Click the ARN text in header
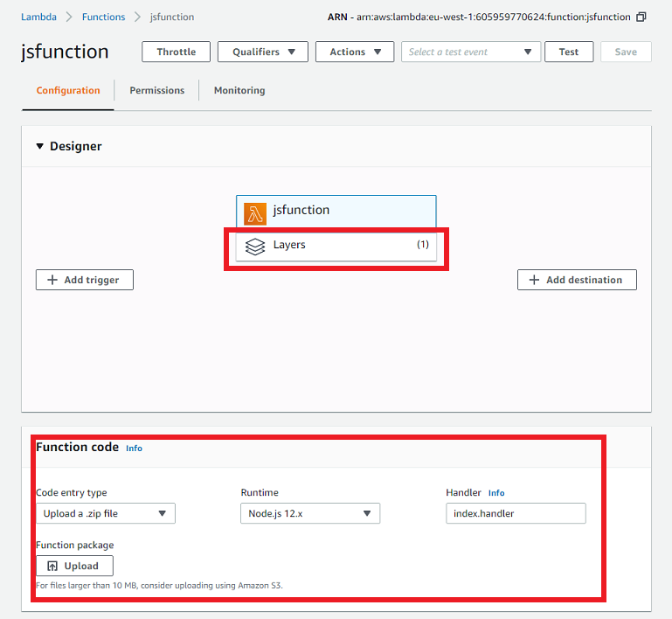Image resolution: width=672 pixels, height=619 pixels. pos(479,17)
